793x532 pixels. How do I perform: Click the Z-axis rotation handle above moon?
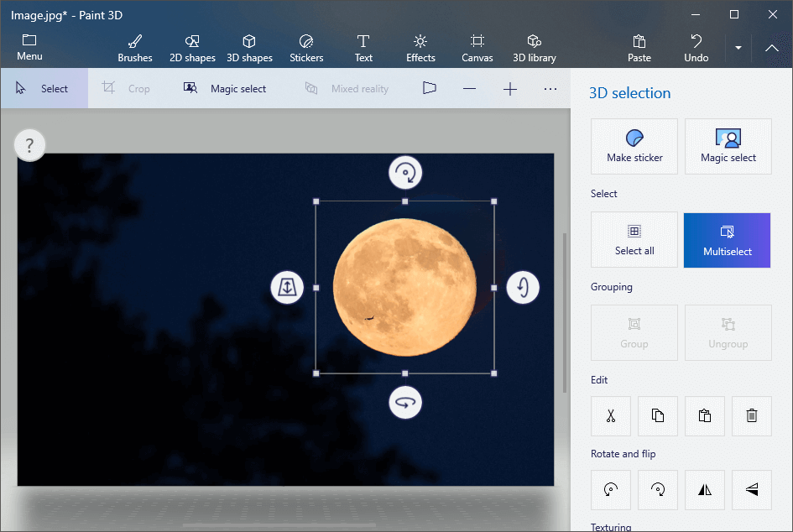click(x=405, y=173)
